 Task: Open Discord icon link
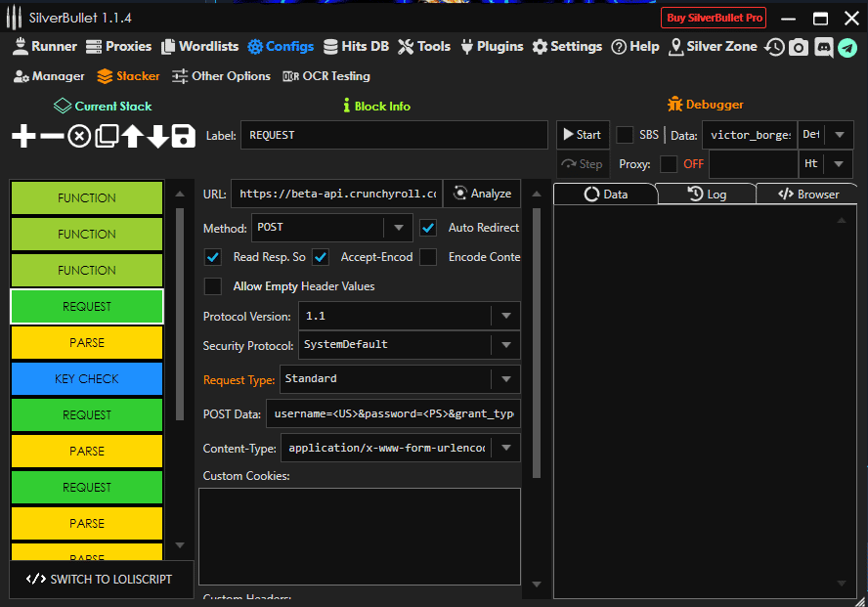(823, 48)
